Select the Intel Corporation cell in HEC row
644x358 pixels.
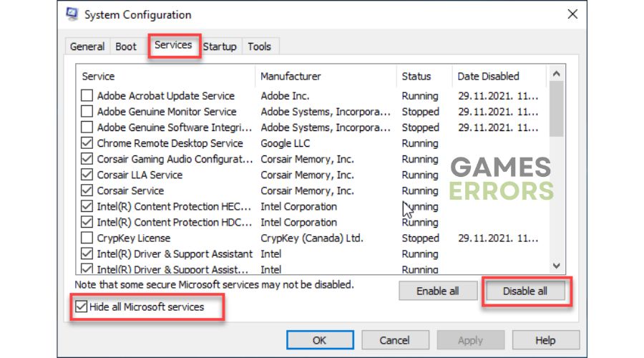(299, 206)
